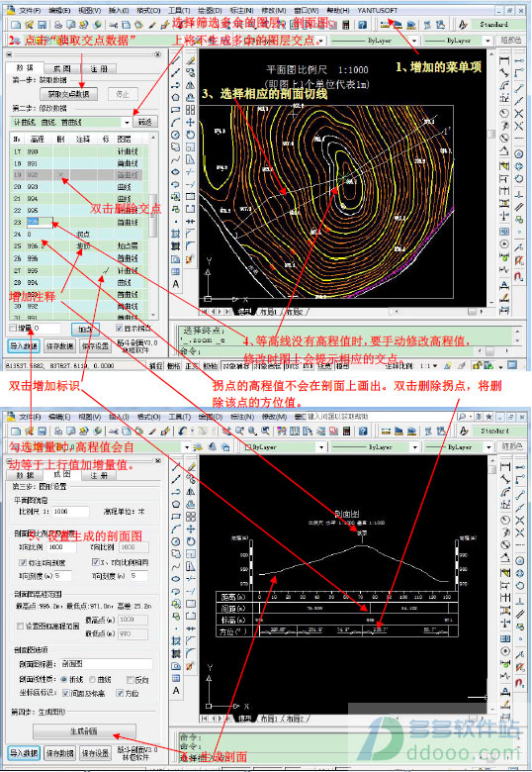Select 曲线 radio button in bottom window
The image size is (532, 772).
coord(92,680)
